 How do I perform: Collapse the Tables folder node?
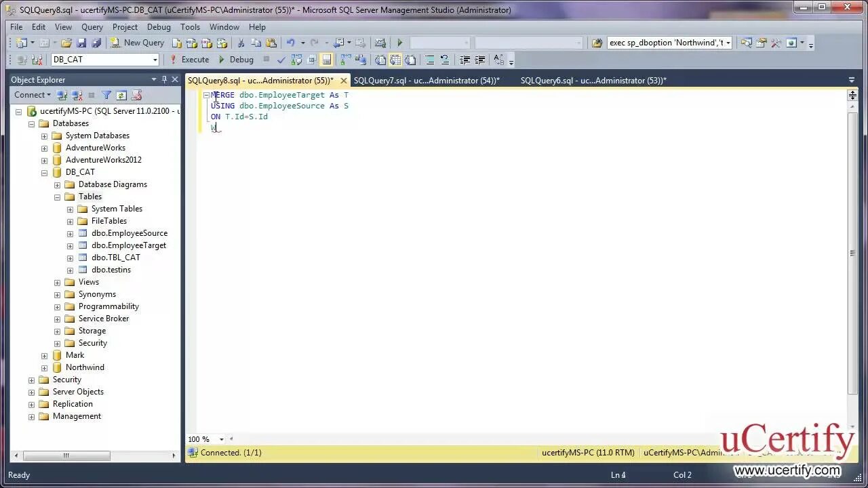click(x=57, y=197)
